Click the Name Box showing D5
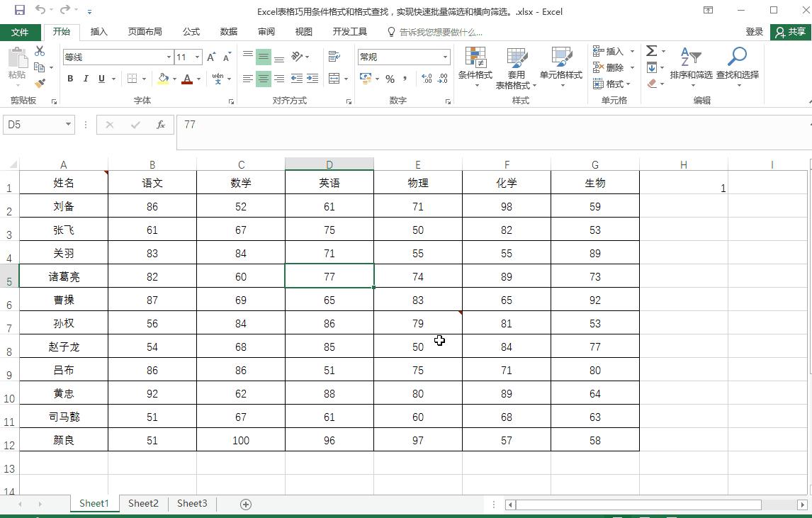Screen dimensions: 812x518 (x=33, y=124)
